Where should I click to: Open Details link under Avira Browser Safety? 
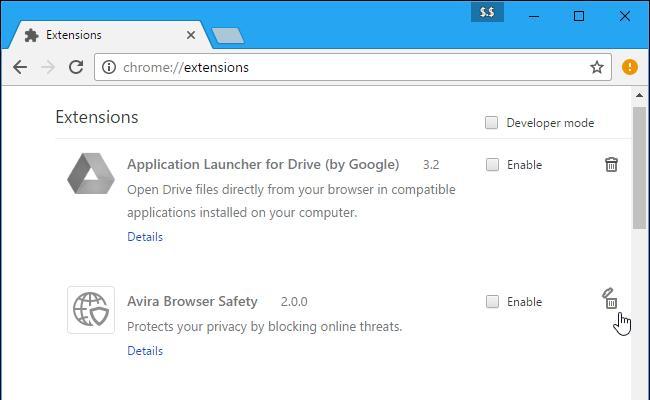click(145, 351)
